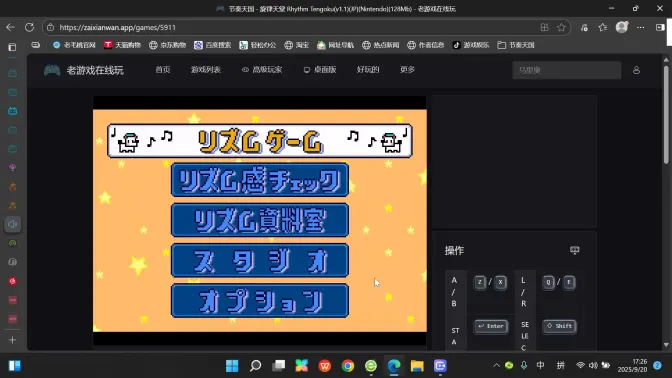Open the browser profile avatar
The width and height of the screenshot is (672, 378).
pos(622,27)
